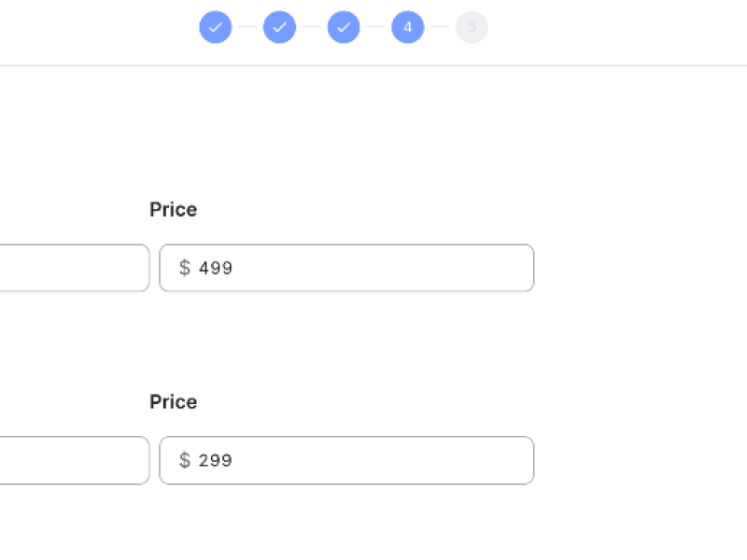Click the connector between steps two and three
This screenshot has width=747, height=560.
[x=312, y=27]
